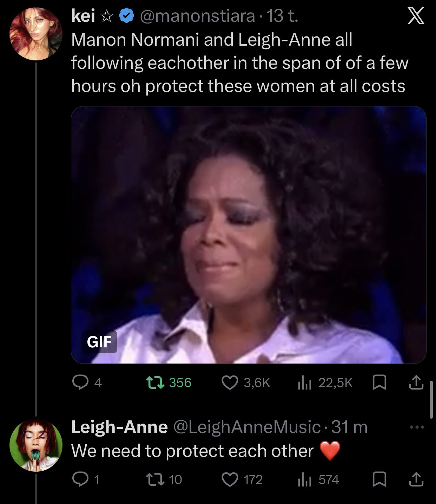Repost Leigh-Anne's reply with 10 reposts
Viewport: 436px width, 504px height.
155,479
